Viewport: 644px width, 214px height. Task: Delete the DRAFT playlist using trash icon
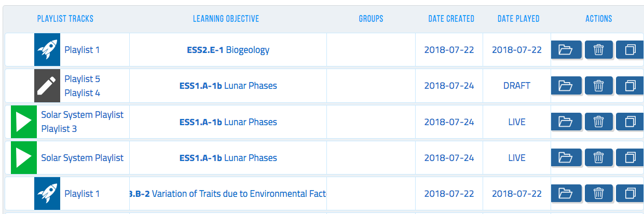pyautogui.click(x=599, y=86)
